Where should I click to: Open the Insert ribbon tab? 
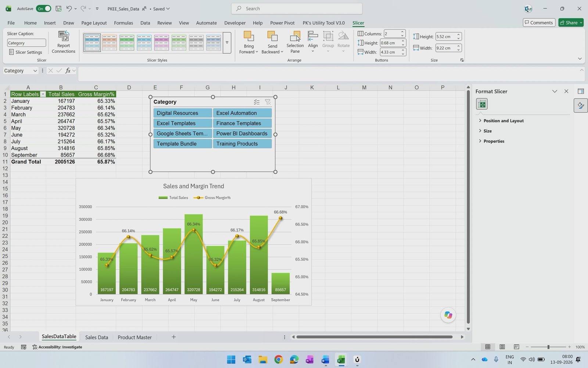50,23
